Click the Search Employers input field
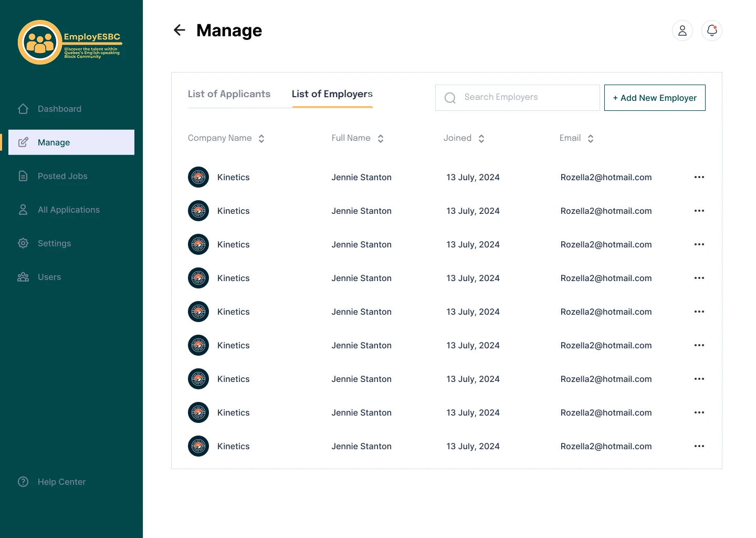The image size is (756, 538). pos(525,98)
